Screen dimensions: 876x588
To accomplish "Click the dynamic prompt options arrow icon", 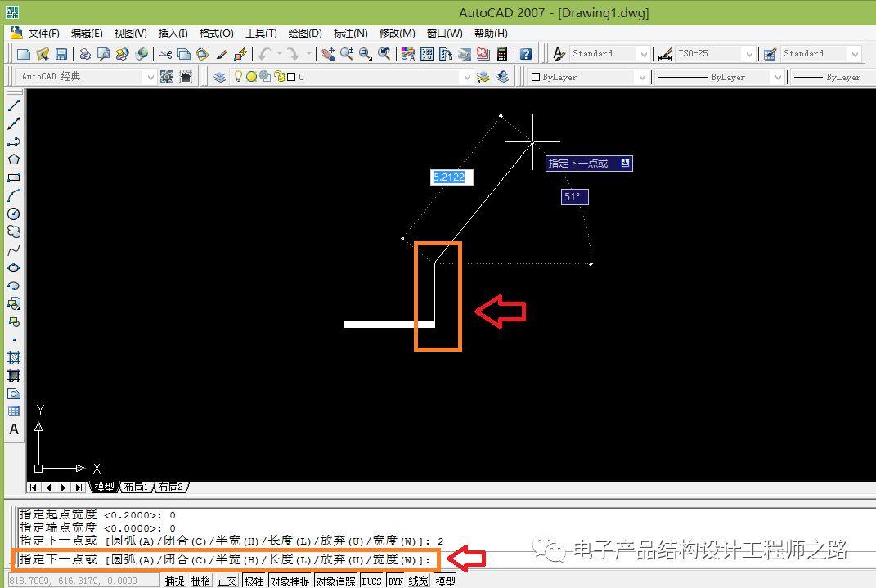I will 625,163.
